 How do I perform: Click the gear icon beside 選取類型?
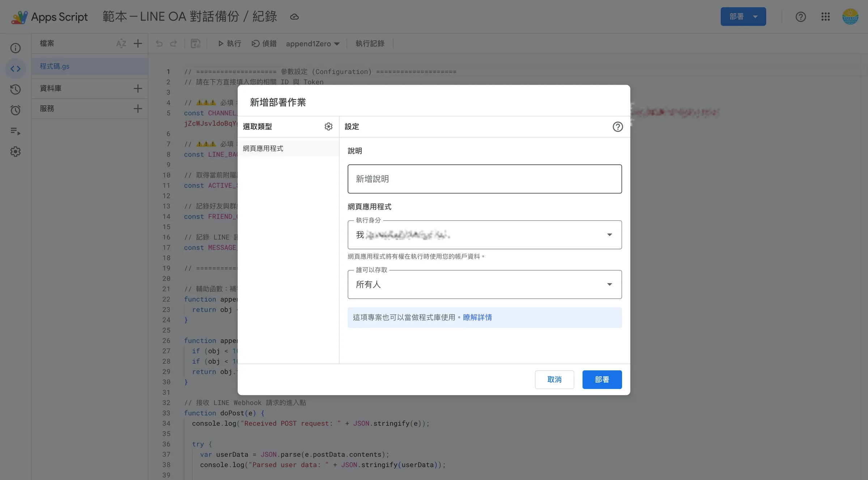pos(328,126)
